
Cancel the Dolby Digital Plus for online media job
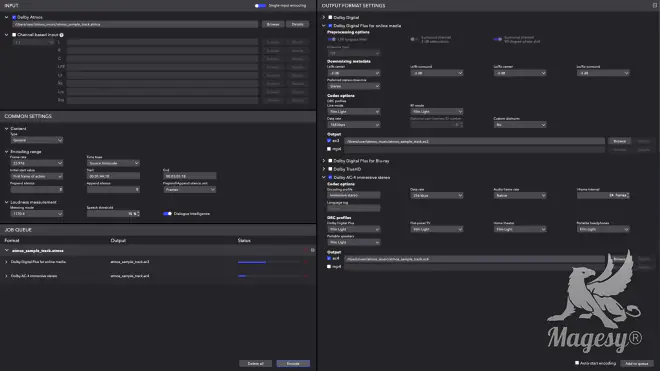coord(306,262)
